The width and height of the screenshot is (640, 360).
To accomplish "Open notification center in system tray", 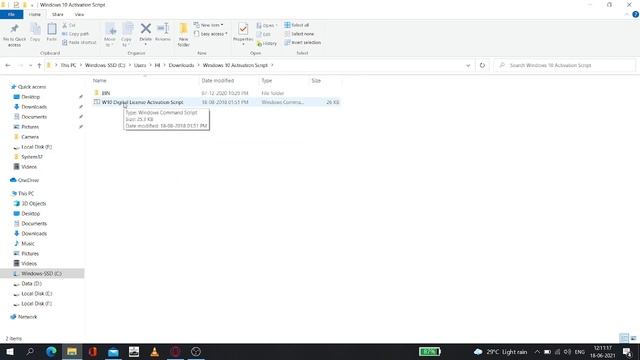I will 627,352.
